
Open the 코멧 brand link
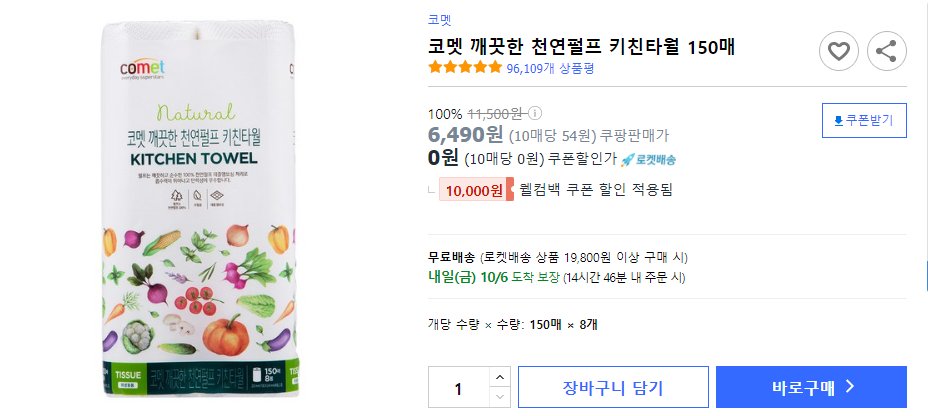click(439, 19)
